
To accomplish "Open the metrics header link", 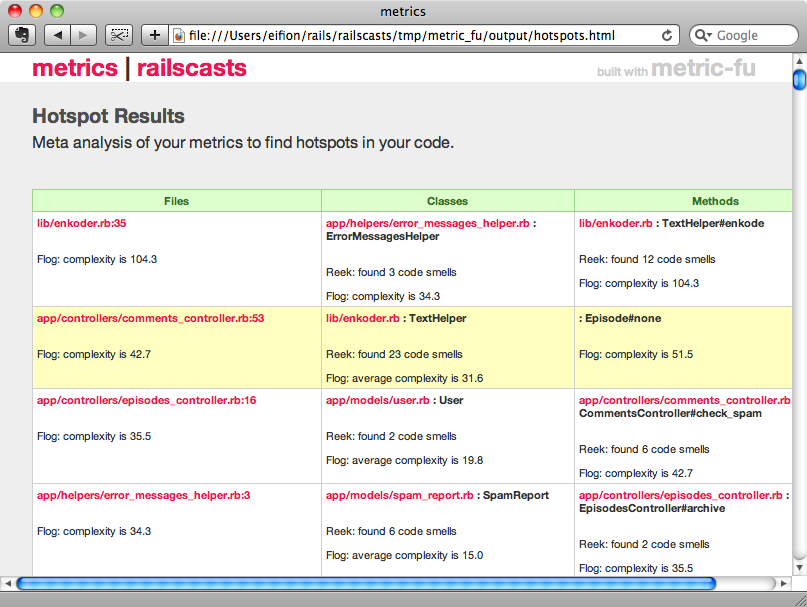I will (x=75, y=68).
